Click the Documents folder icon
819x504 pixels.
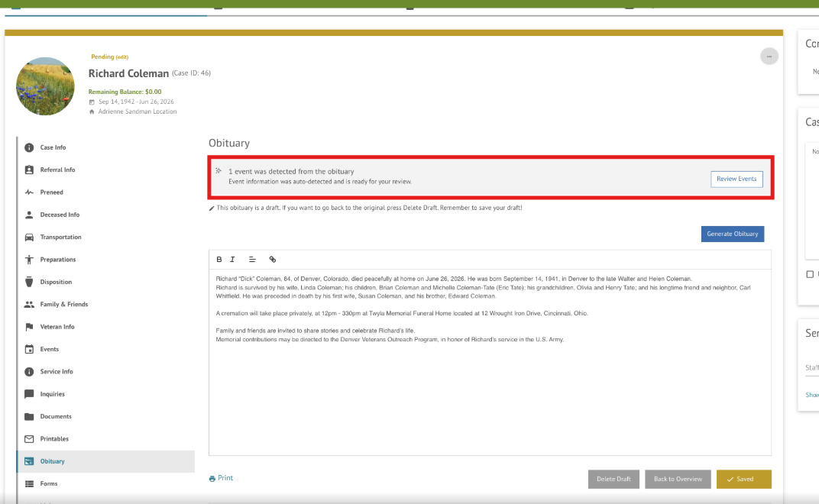(x=29, y=417)
